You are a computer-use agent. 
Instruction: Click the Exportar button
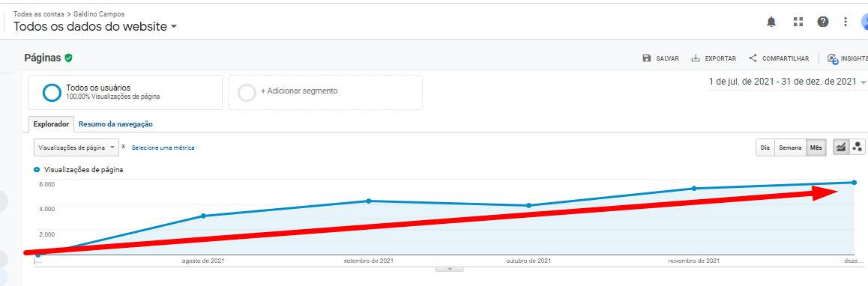click(714, 58)
